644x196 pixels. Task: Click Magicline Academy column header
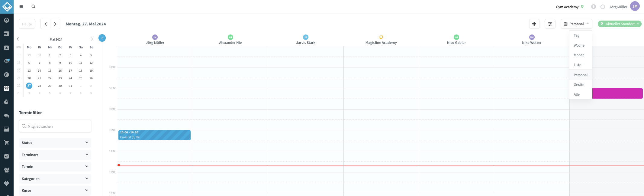(x=381, y=40)
